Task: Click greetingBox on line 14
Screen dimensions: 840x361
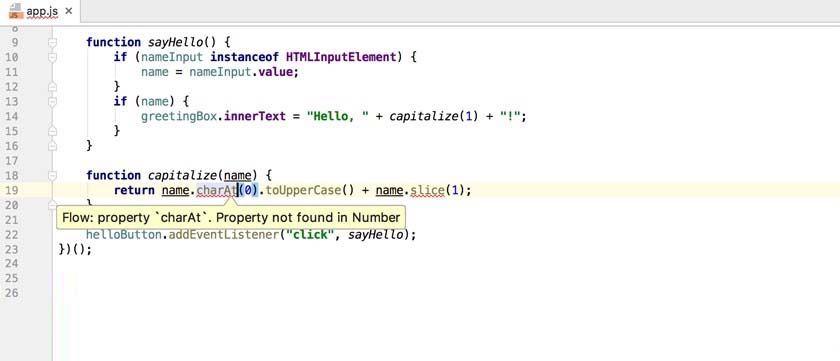Action: (179, 116)
